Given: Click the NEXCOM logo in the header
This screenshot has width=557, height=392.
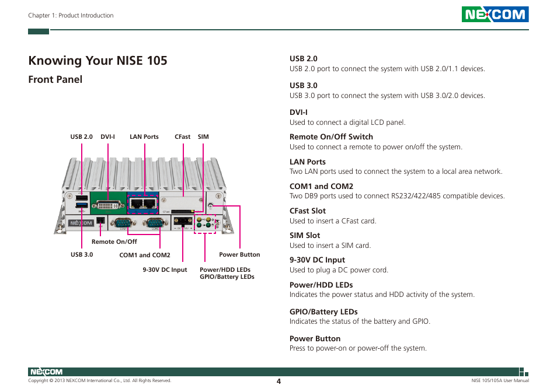Looking at the screenshot, I should pyautogui.click(x=495, y=14).
